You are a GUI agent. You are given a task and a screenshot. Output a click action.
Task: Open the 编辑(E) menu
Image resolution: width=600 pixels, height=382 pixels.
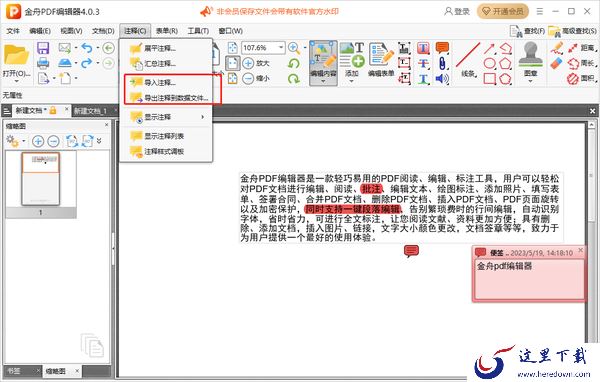40,31
